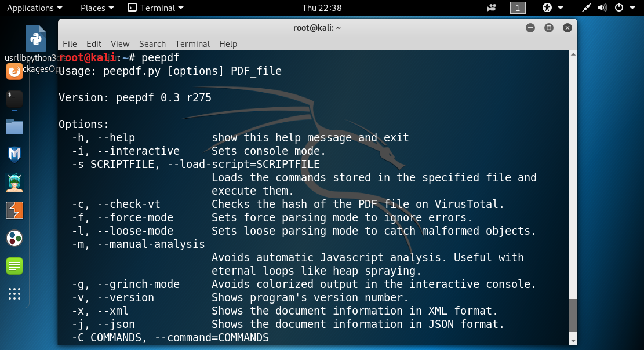Open green notes app in dock
This screenshot has height=350, width=644.
(x=14, y=266)
